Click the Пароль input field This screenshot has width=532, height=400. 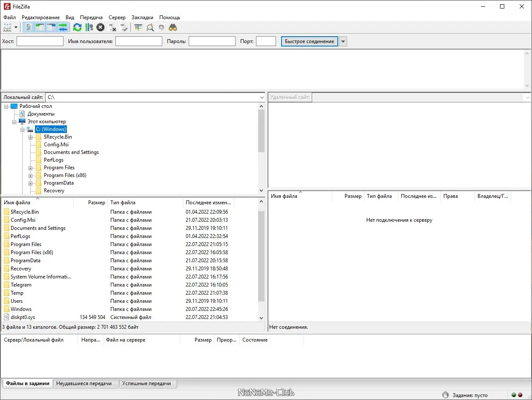[x=212, y=41]
